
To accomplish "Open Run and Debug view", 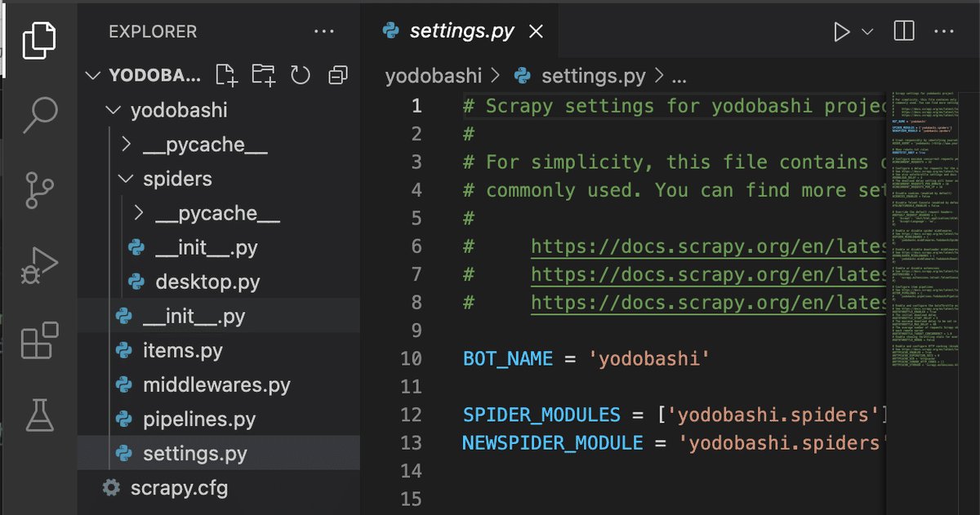I will 39,265.
